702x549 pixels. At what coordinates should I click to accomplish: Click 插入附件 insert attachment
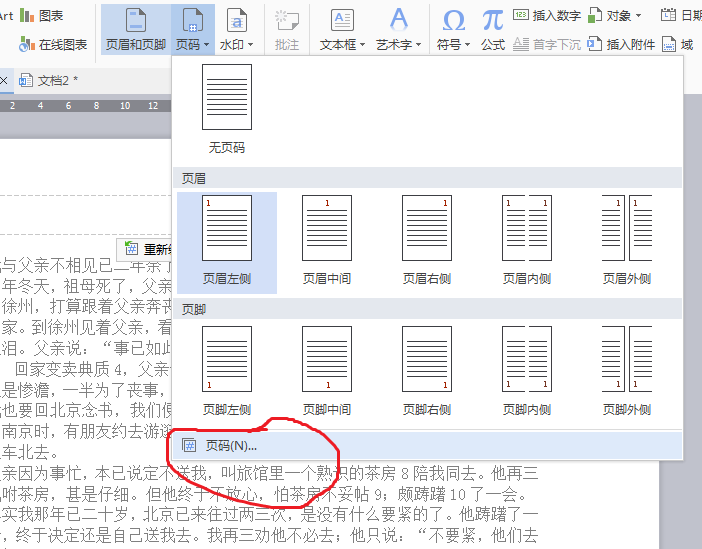(621, 44)
